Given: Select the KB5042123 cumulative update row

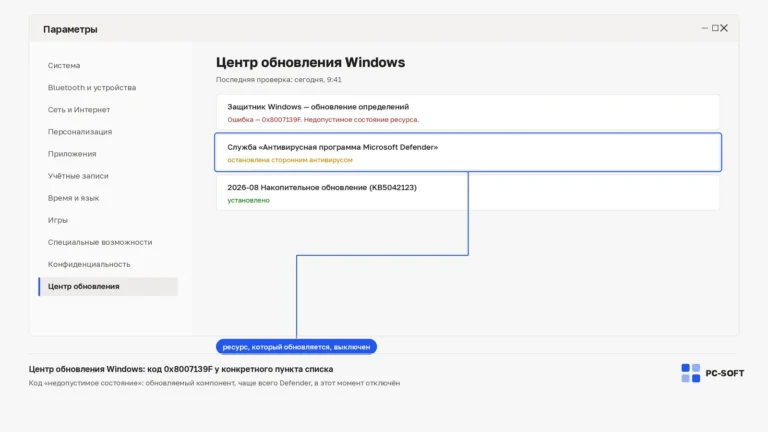Looking at the screenshot, I should (x=468, y=193).
